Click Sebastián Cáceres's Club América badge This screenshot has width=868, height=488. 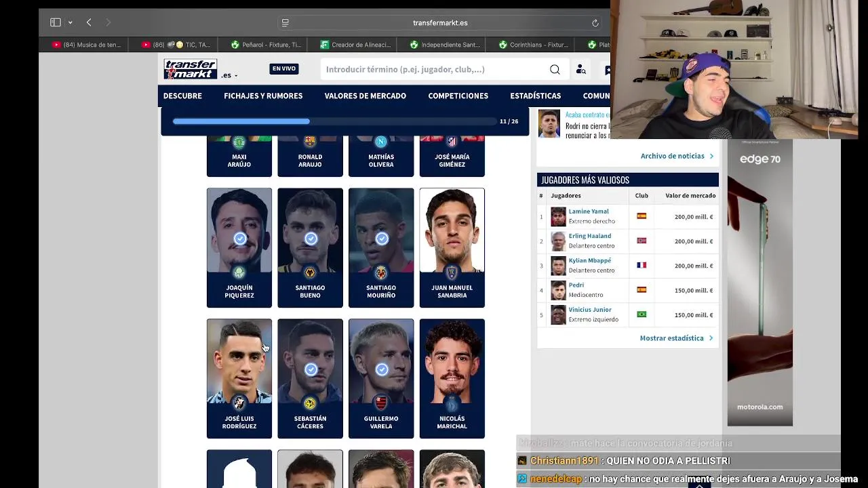pyautogui.click(x=310, y=403)
